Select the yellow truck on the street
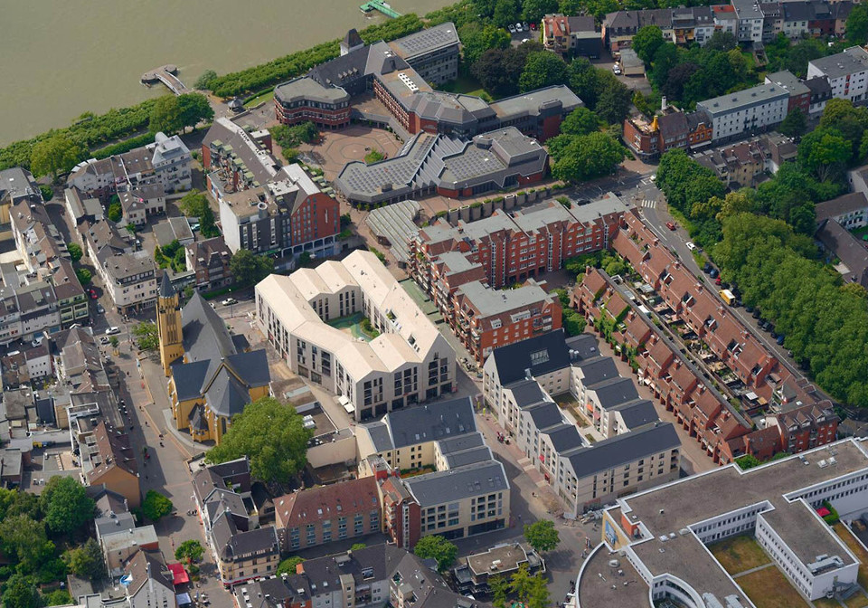The image size is (868, 608). [x=727, y=297]
